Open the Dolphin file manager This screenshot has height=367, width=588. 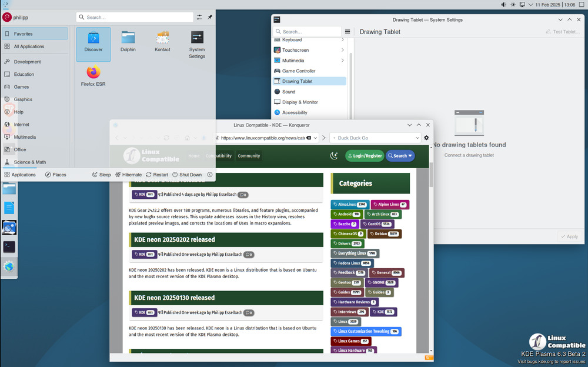(128, 44)
